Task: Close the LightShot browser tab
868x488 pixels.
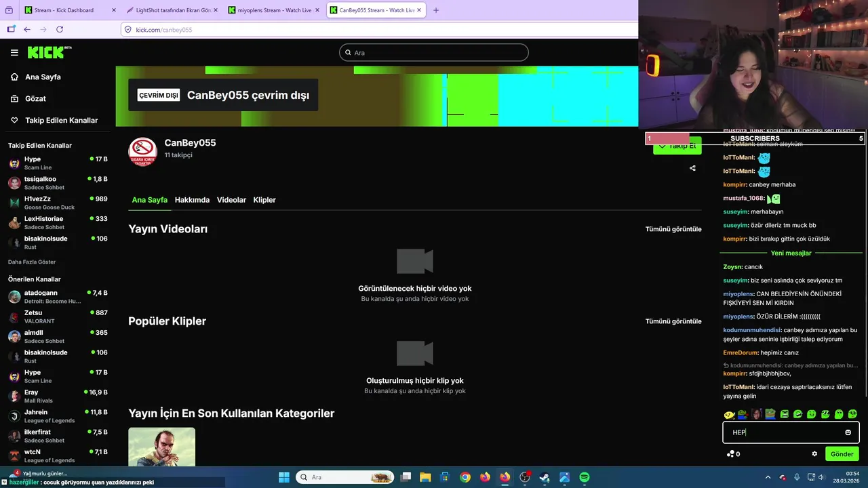Action: pyautogui.click(x=215, y=10)
